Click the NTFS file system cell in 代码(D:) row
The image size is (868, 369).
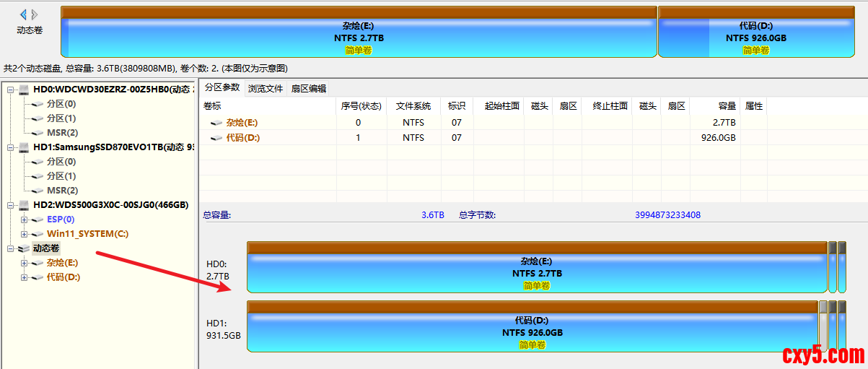pos(413,138)
